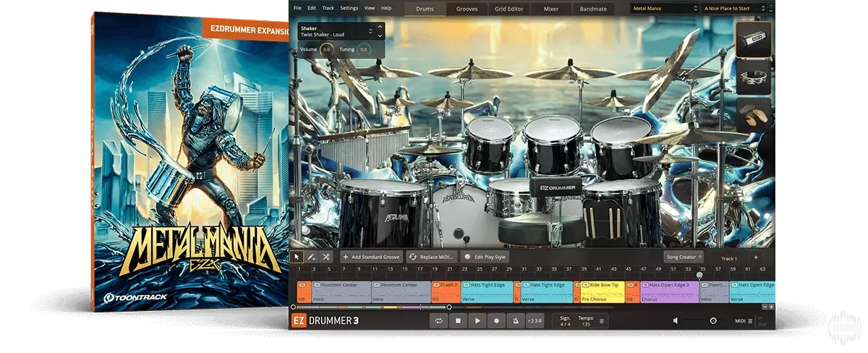Expand the Hats Open Edge 3 block arrow
This screenshot has width=868, height=353.
coord(646,285)
